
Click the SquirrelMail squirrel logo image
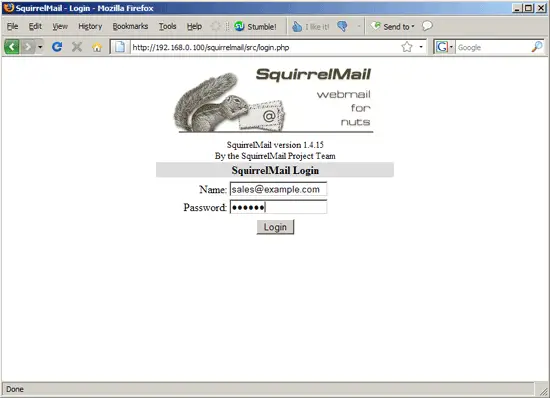[x=273, y=100]
